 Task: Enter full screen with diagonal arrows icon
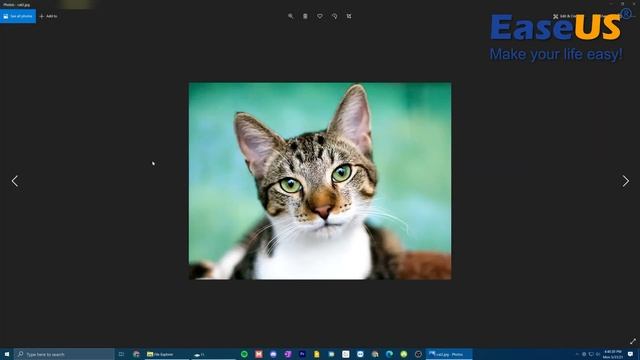[633, 341]
